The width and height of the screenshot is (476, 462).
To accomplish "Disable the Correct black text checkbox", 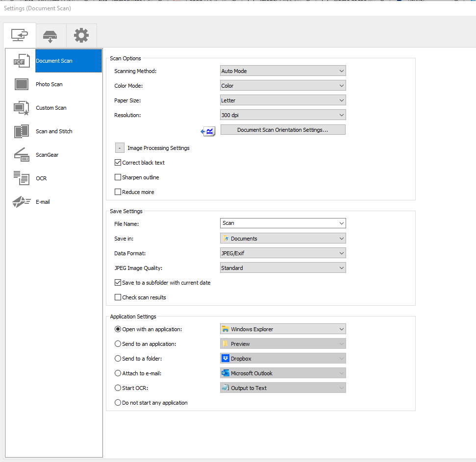I will [x=118, y=163].
